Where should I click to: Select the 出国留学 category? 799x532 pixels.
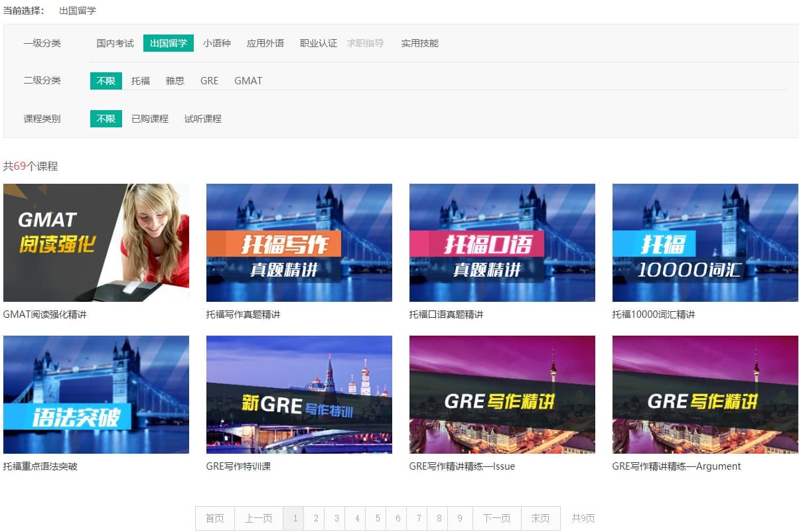point(169,43)
